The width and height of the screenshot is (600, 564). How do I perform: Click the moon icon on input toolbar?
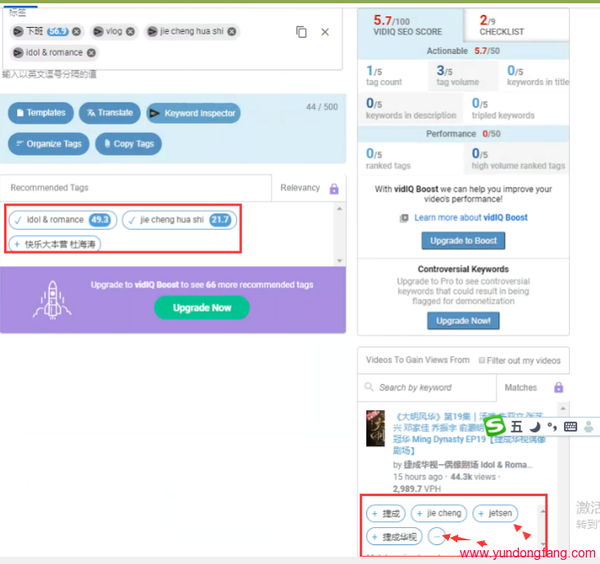pyautogui.click(x=535, y=426)
